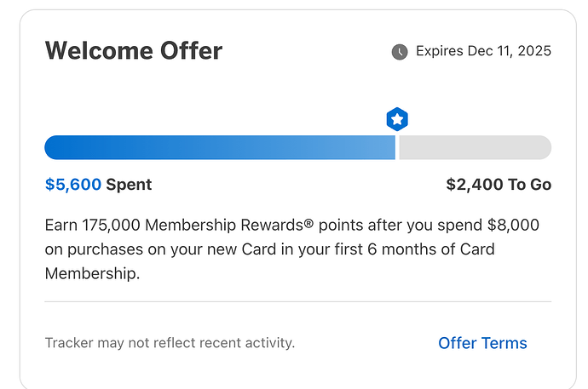Image resolution: width=588 pixels, height=389 pixels.
Task: Click the blue $5,600 amount
Action: [x=73, y=185]
